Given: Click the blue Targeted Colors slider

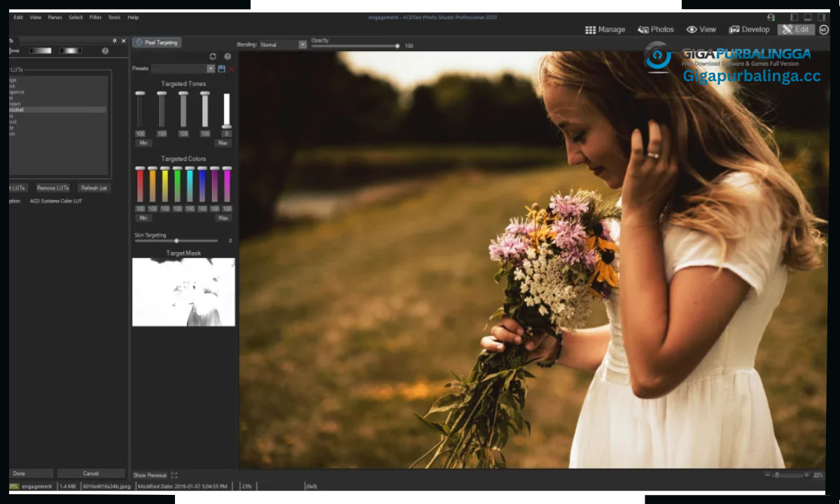Looking at the screenshot, I should 202,185.
